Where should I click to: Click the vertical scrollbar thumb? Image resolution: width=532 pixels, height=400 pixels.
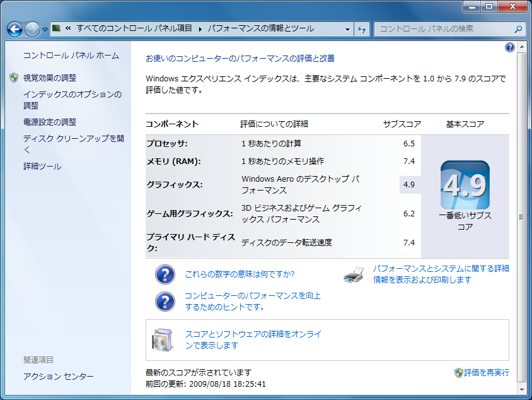click(521, 217)
